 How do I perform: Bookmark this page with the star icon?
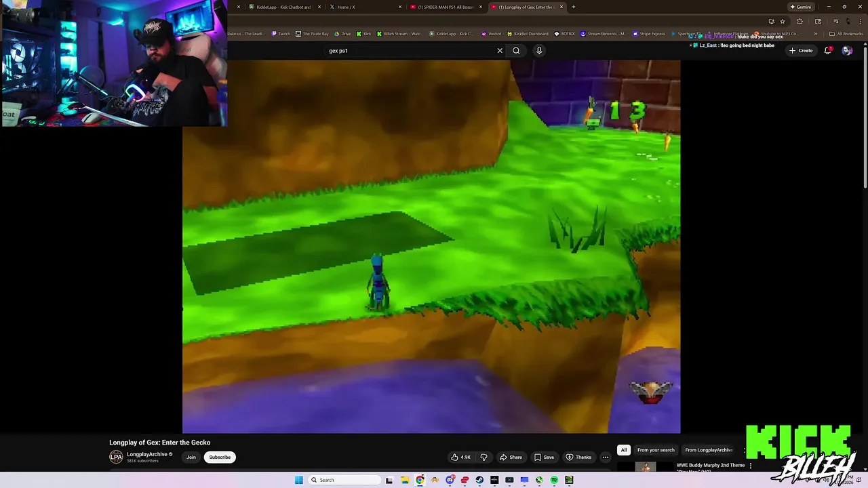[x=783, y=21]
